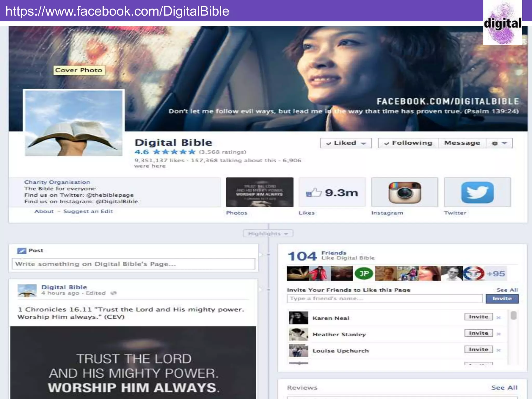The height and width of the screenshot is (399, 532).
Task: Click the Reviews section heading
Action: coord(302,388)
